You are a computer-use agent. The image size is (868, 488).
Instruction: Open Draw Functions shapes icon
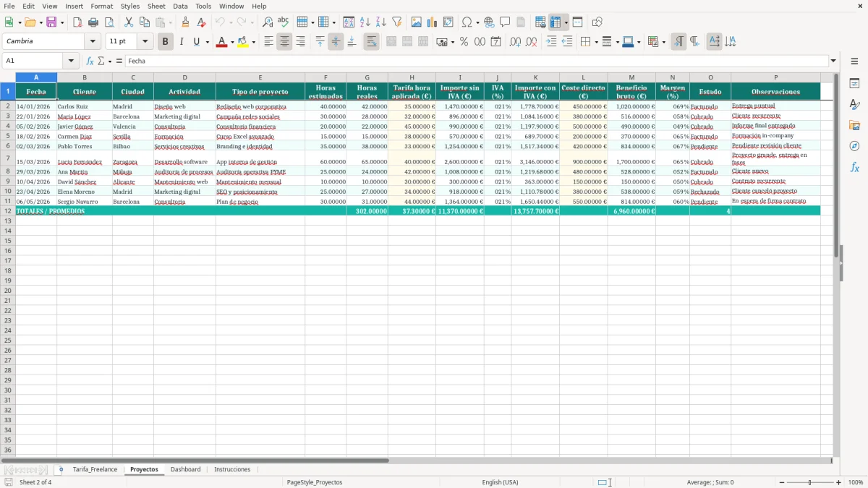pos(597,22)
